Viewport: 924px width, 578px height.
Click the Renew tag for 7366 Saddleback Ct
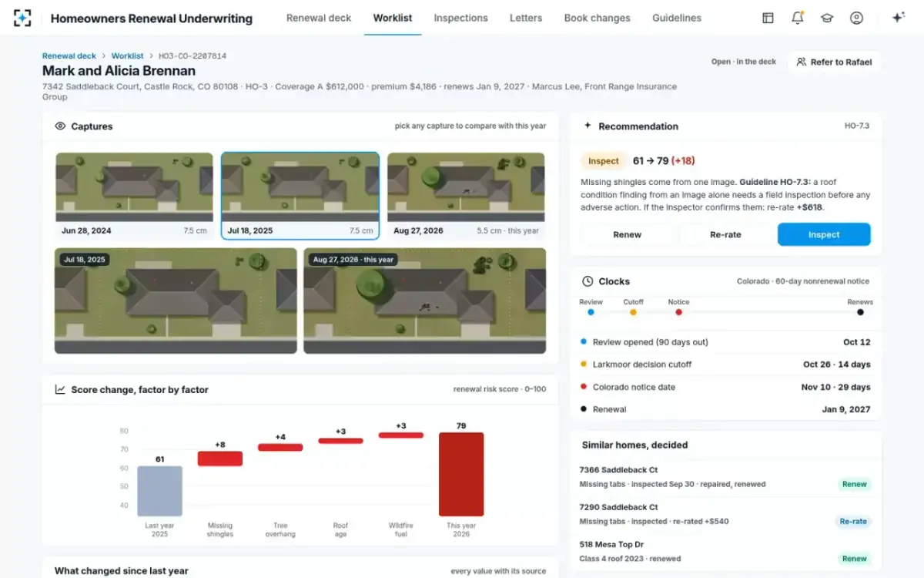tap(855, 485)
